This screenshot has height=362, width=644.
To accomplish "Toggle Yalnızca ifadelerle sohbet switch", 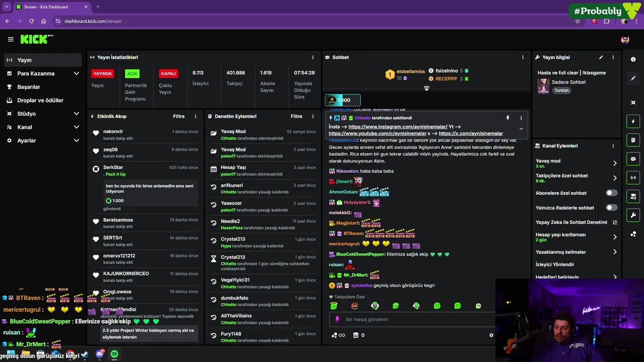I will [x=611, y=208].
